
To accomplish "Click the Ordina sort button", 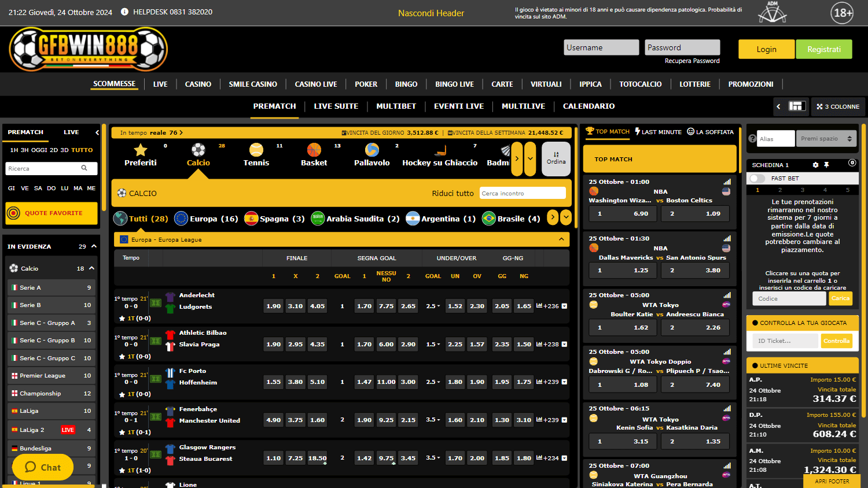I will coord(556,158).
